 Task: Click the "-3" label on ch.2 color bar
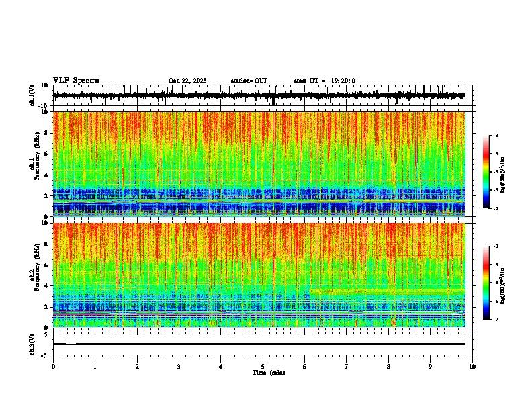tap(495, 246)
